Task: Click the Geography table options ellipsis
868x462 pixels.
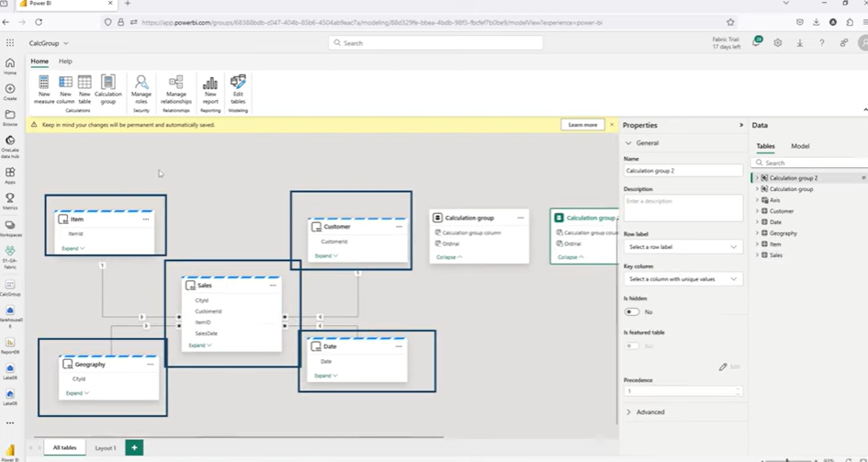Action: click(x=150, y=365)
